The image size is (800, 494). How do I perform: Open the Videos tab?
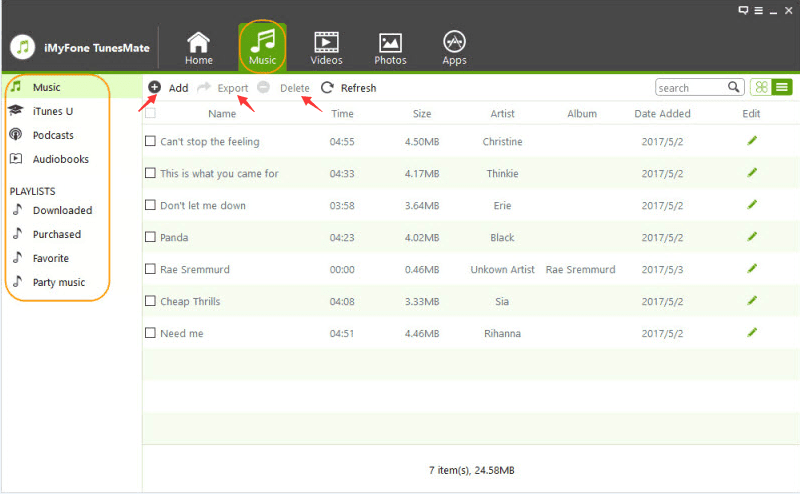[326, 47]
